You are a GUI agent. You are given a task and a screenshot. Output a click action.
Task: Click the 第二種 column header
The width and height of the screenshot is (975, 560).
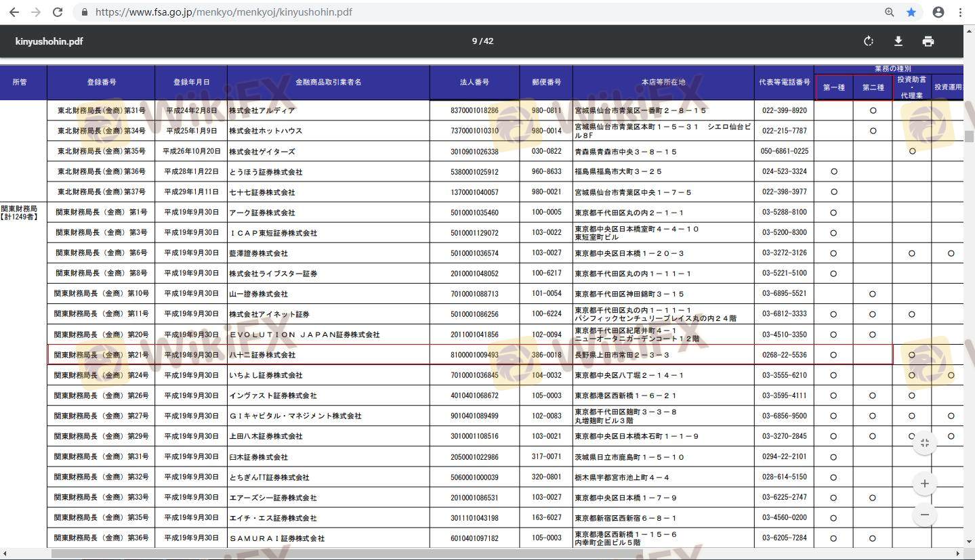tap(873, 87)
